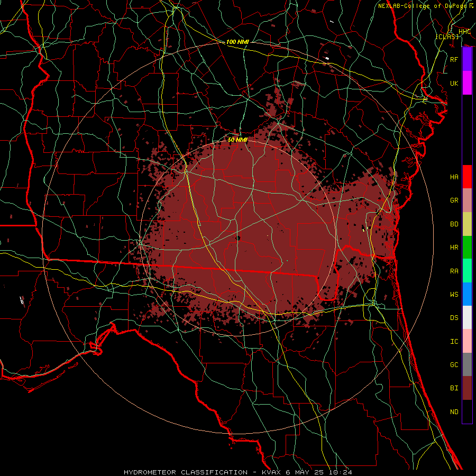The width and height of the screenshot is (476, 476).
Task: Click the HA red legend swatch
Action: 467,177
